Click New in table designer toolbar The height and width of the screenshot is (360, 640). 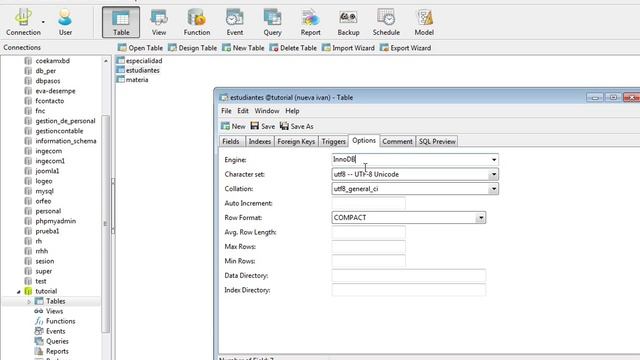(233, 126)
